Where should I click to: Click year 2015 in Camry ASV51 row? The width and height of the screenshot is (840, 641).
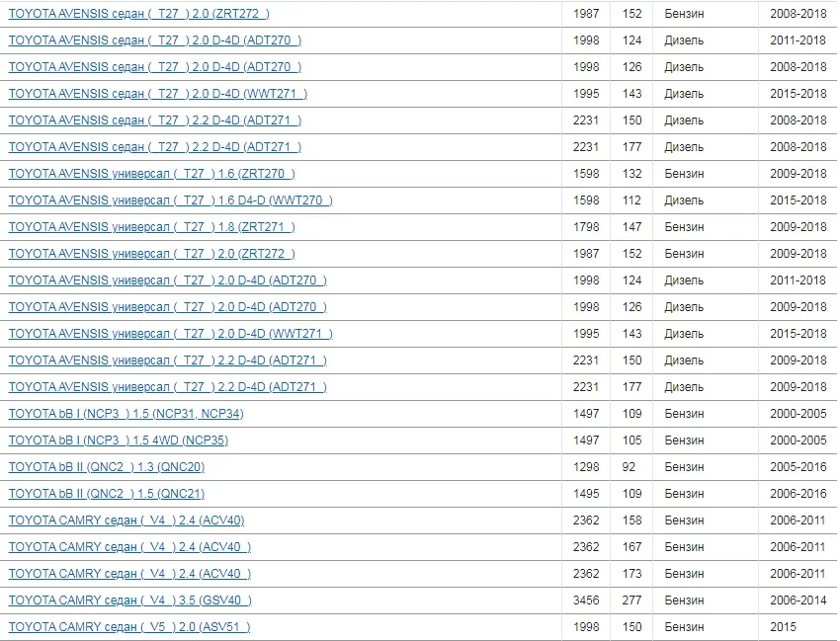(784, 627)
